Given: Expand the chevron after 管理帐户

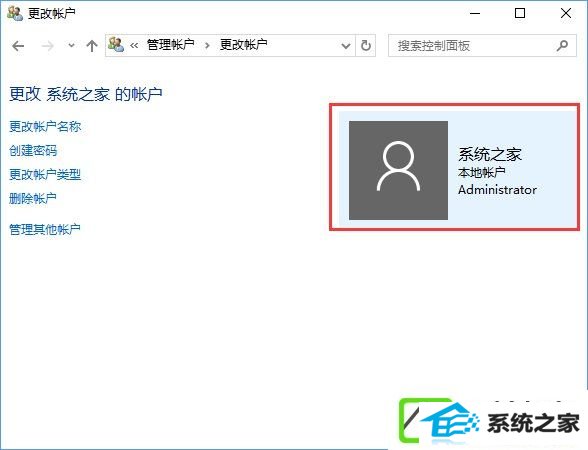Looking at the screenshot, I should coord(207,46).
